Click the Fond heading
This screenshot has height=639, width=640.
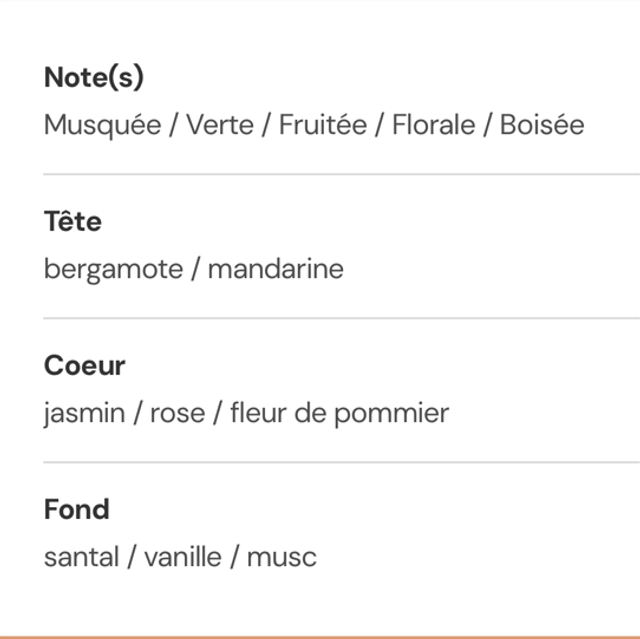77,509
